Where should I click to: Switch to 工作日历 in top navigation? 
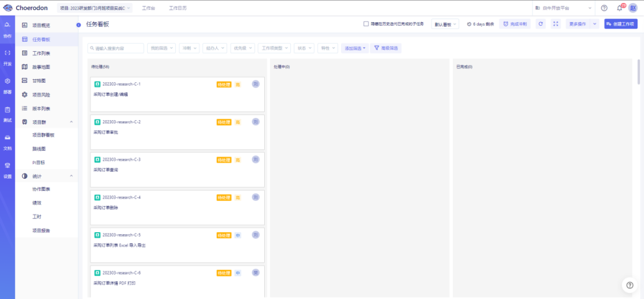tap(178, 8)
